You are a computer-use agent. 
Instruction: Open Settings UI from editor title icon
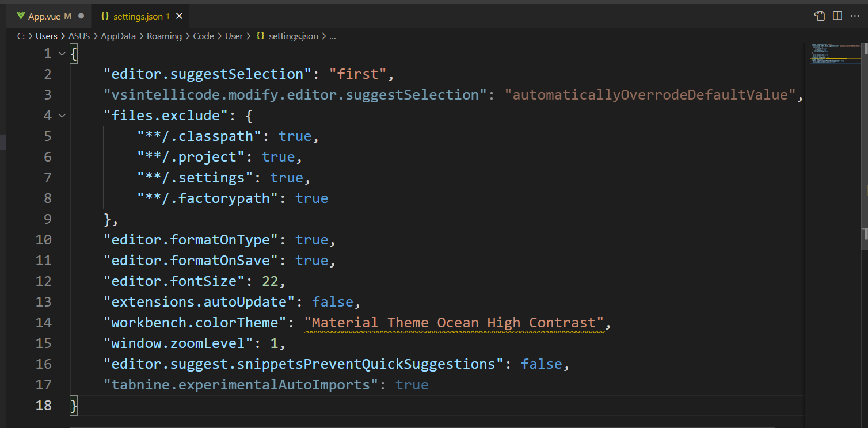click(820, 16)
